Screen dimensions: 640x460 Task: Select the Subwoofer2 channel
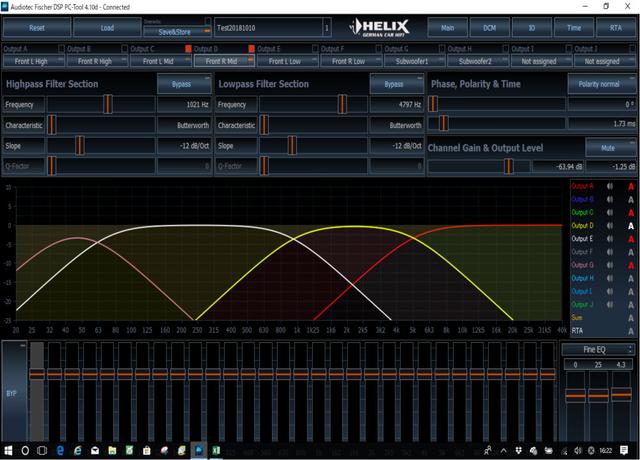478,61
